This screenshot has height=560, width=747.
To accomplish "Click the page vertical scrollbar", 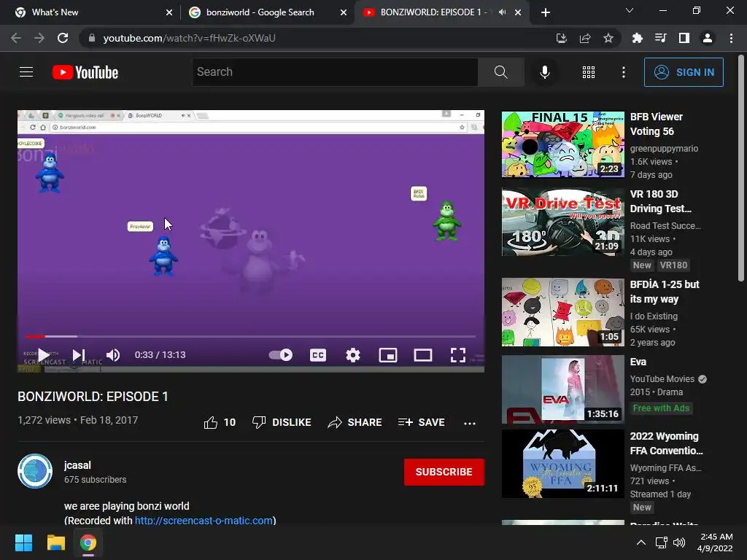I will pyautogui.click(x=741, y=169).
